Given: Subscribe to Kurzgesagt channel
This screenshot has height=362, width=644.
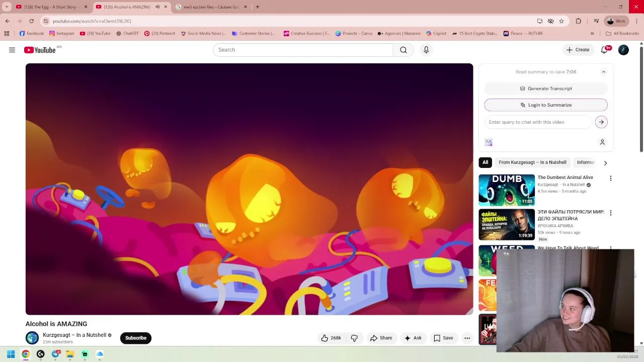Looking at the screenshot, I should coord(136,338).
